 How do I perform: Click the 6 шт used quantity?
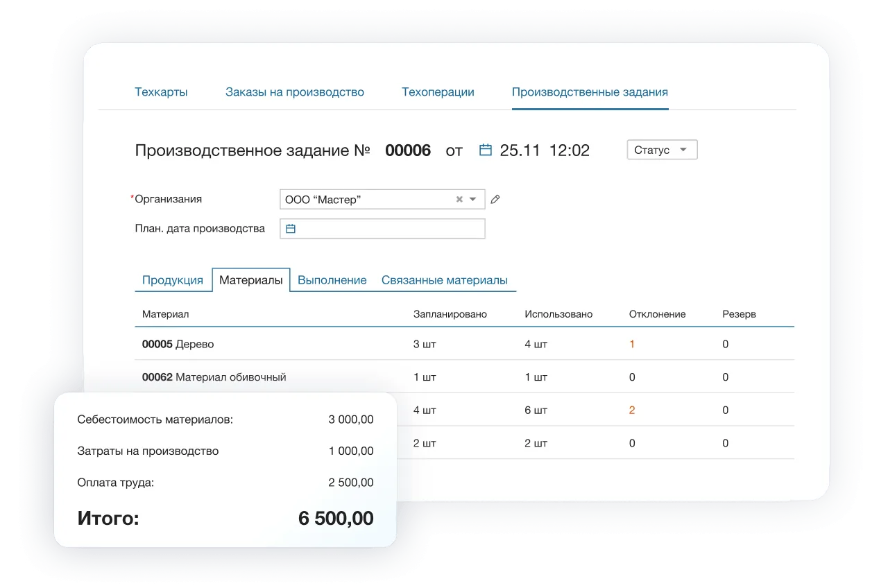[x=536, y=410]
